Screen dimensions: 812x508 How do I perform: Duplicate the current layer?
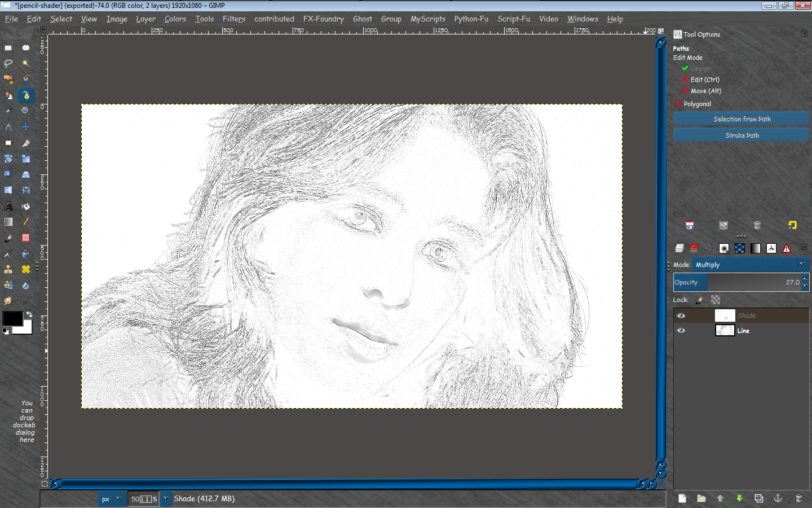coord(759,498)
